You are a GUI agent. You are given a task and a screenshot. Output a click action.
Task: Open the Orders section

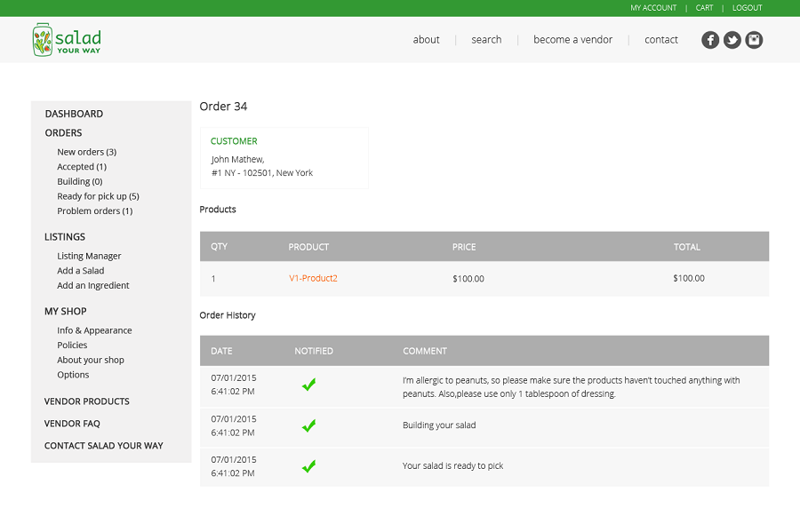coord(63,133)
